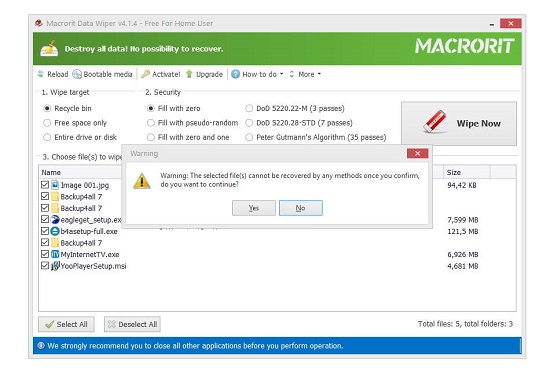Open the How to do dropdown arrow
The height and width of the screenshot is (379, 550).
point(281,74)
